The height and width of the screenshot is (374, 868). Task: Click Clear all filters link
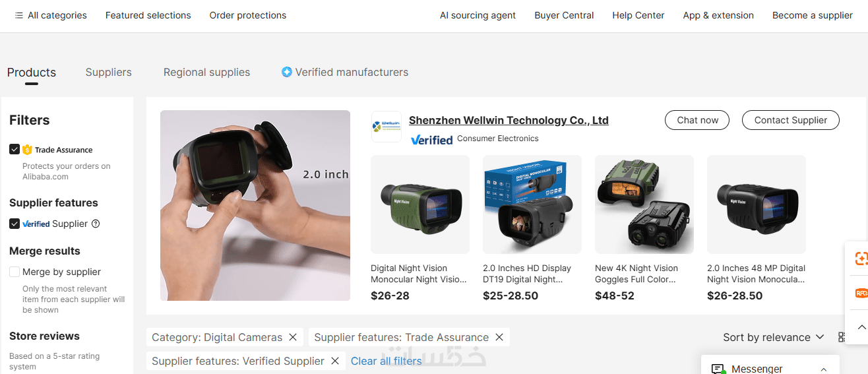(387, 361)
